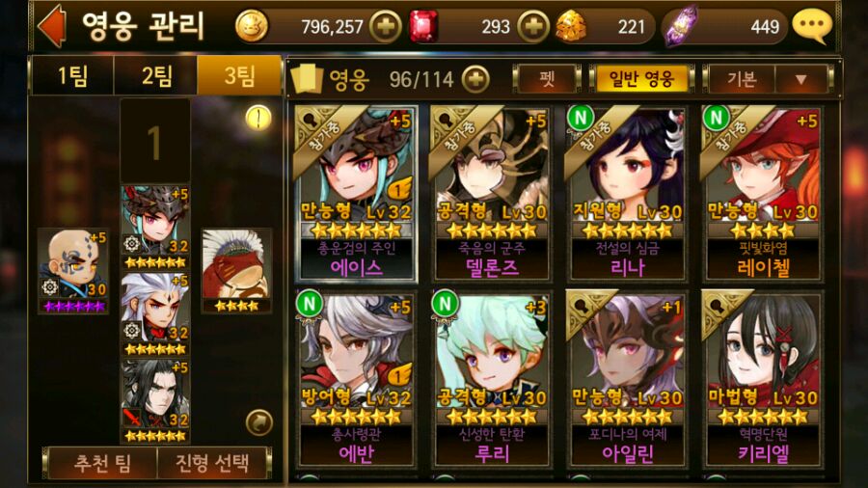Select the feathered pet slot in team
Screen dimensions: 868x488
pos(236,271)
